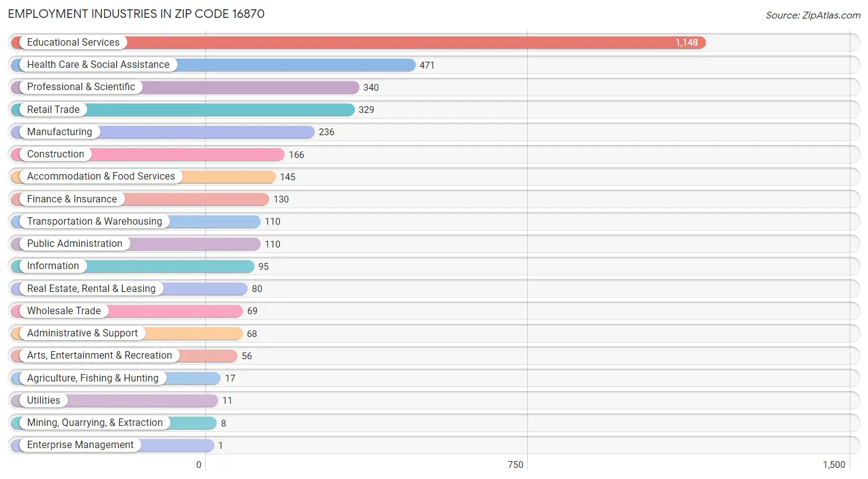868x479 pixels.
Task: Click the 56 value beside Arts bar
Action: [x=247, y=356]
